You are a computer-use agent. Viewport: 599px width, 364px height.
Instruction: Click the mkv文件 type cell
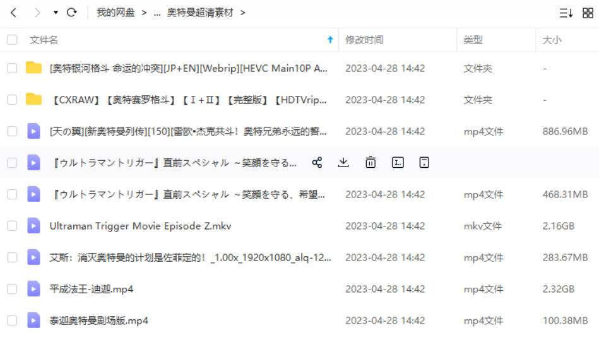click(x=483, y=226)
